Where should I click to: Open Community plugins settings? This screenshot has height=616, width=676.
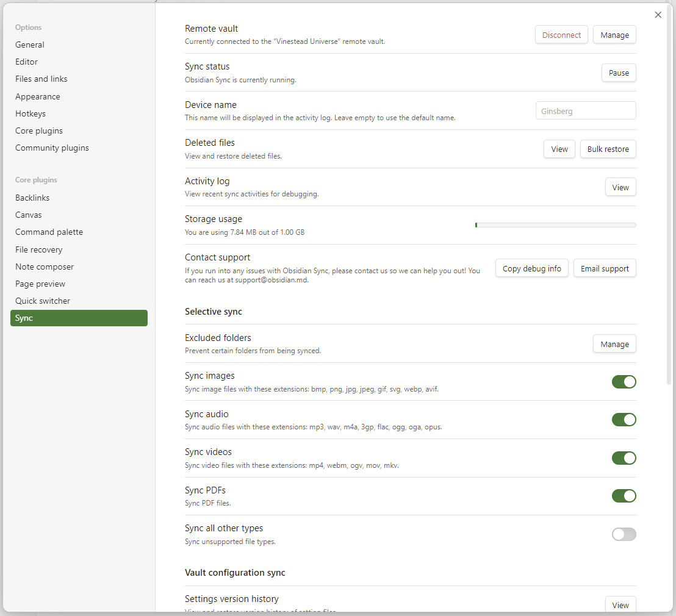tap(79, 148)
